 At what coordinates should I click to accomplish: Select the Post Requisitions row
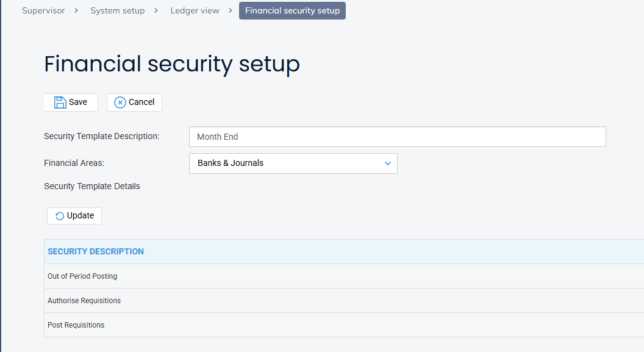tap(76, 325)
